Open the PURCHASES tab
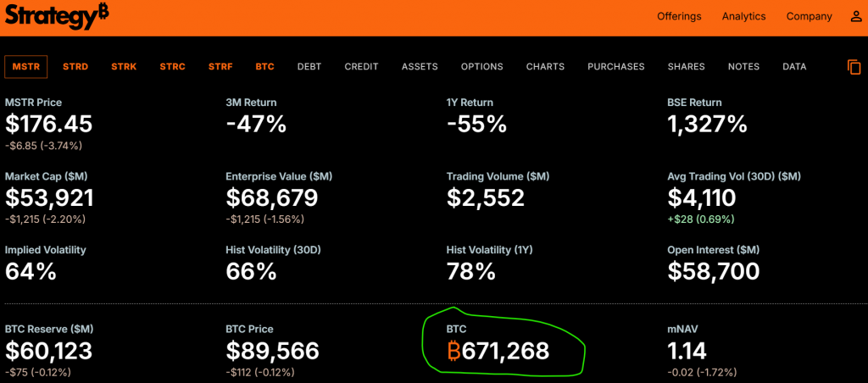The image size is (868, 383). (x=616, y=66)
